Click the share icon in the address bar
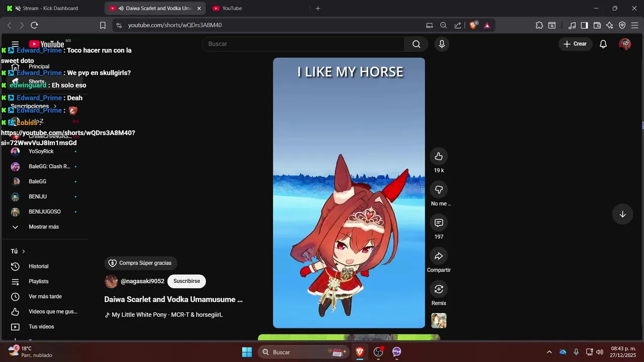The width and height of the screenshot is (644, 362). tap(458, 25)
